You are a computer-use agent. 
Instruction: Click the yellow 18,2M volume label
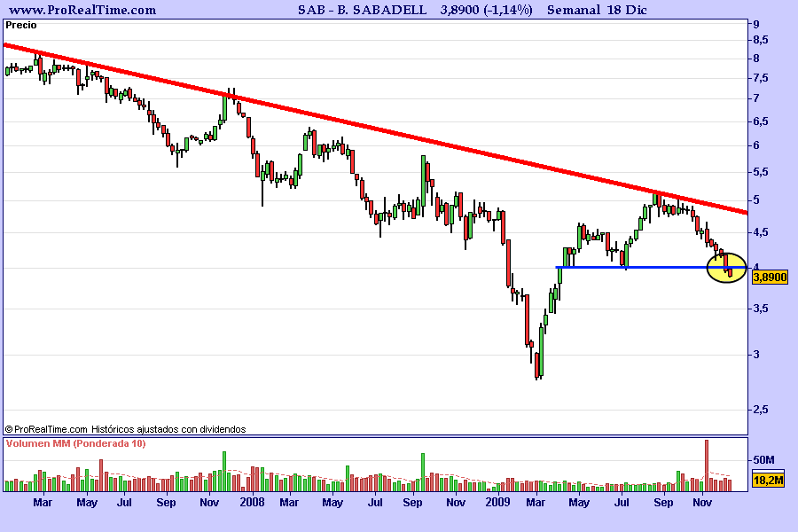point(769,480)
